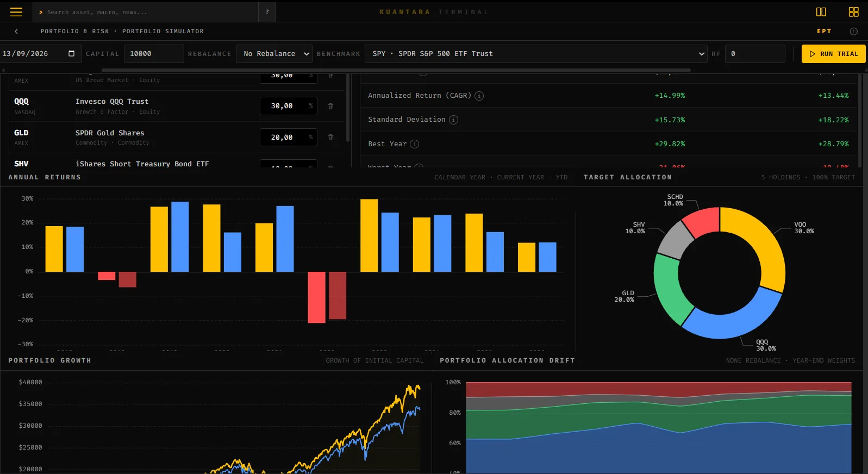
Task: Click the Capital input showing 10000
Action: coord(154,54)
